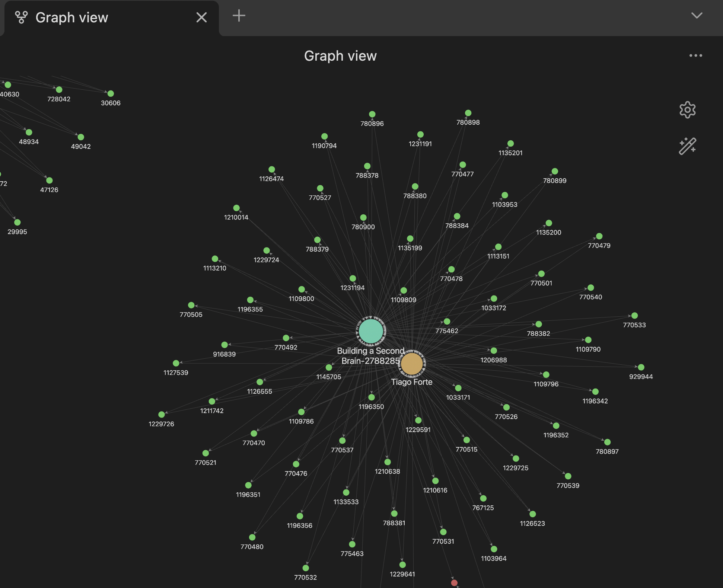This screenshot has height=588, width=723.
Task: Select node 1196342
Action: coord(595,392)
